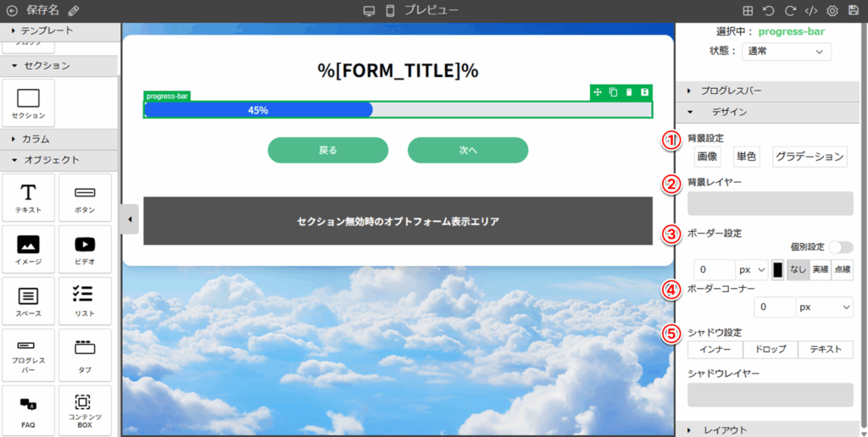868x437 pixels.
Task: Click the redo arrow in the top bar
Action: pos(790,11)
